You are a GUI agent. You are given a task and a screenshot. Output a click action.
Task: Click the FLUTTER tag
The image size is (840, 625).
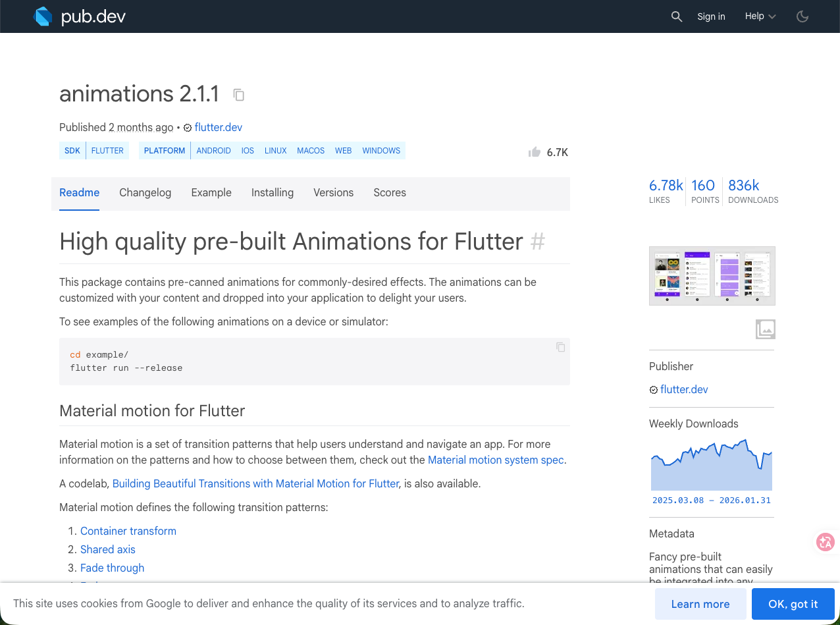[x=107, y=151]
